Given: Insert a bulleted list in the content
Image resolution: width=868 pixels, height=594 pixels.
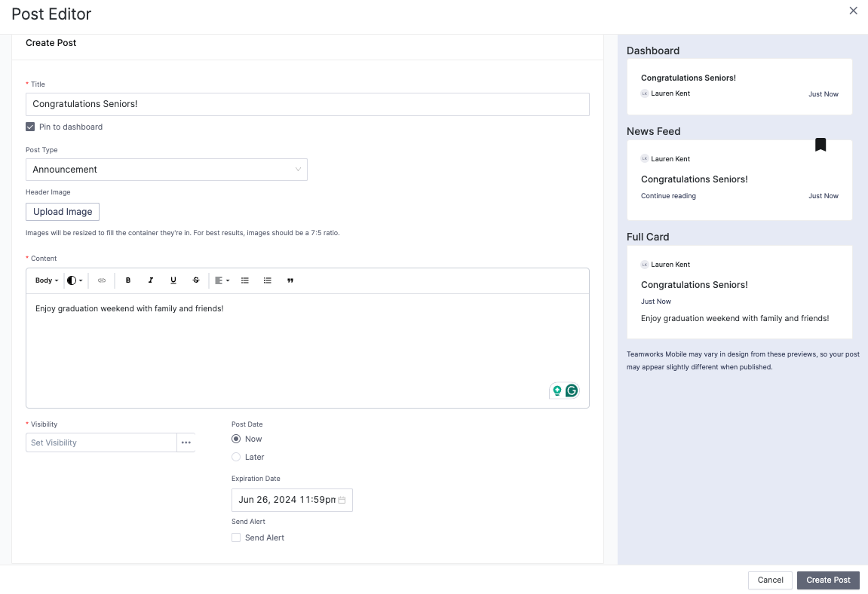Looking at the screenshot, I should [244, 280].
